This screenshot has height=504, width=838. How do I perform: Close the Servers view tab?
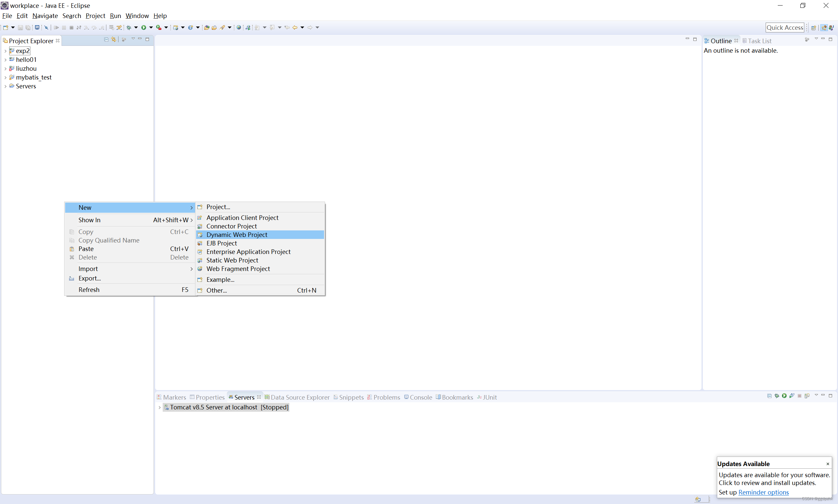[x=259, y=397]
